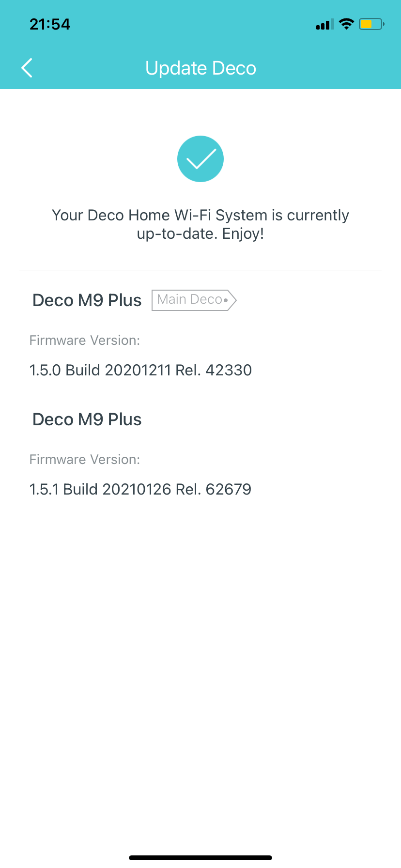Screen dimensions: 401x868
Task: Click the clock showing 21:54
Action: coord(49,23)
